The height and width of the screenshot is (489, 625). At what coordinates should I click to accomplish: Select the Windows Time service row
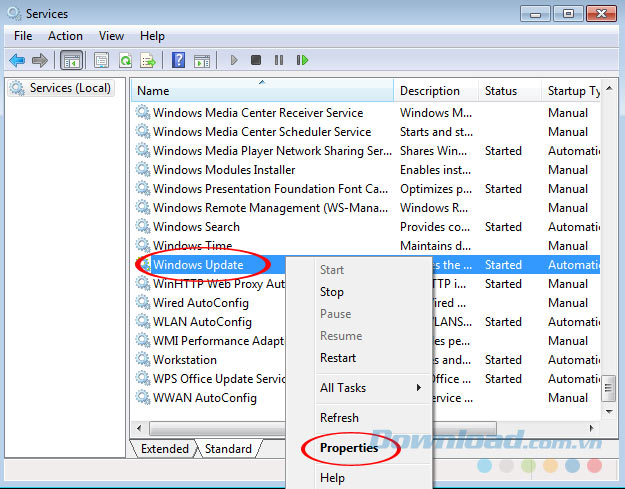(368, 245)
